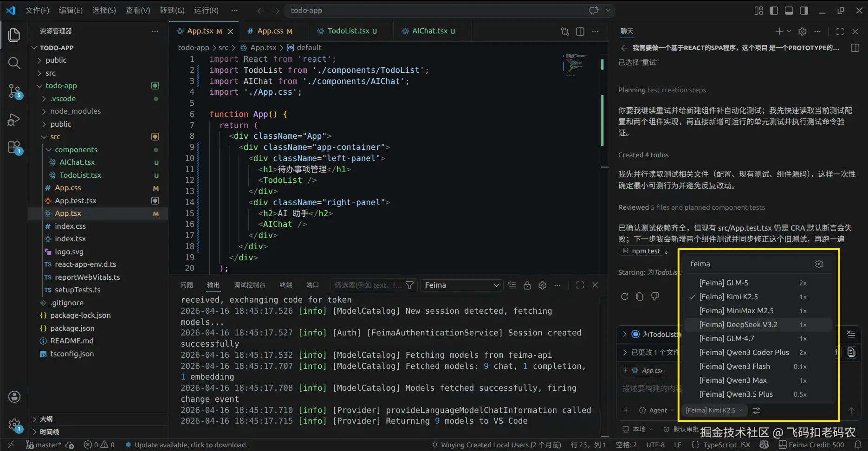This screenshot has width=868, height=451.
Task: Click thumbs-down on chat response
Action: pos(655,296)
